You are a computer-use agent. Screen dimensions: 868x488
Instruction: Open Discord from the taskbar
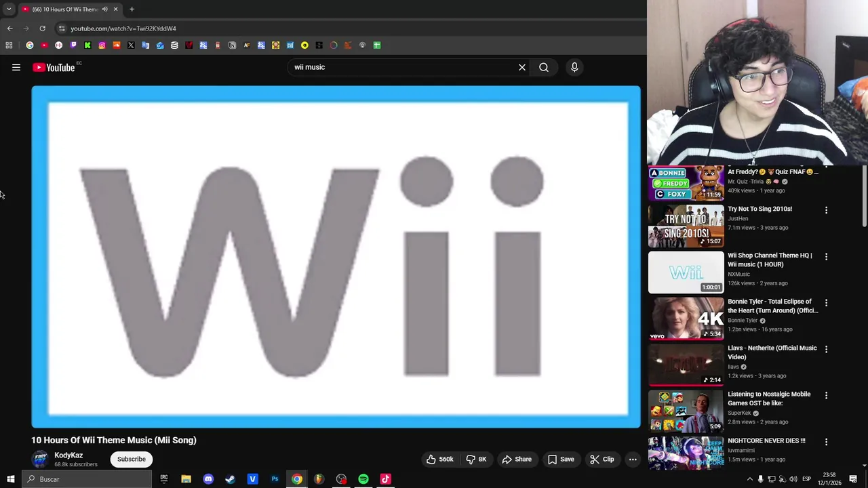coord(208,479)
